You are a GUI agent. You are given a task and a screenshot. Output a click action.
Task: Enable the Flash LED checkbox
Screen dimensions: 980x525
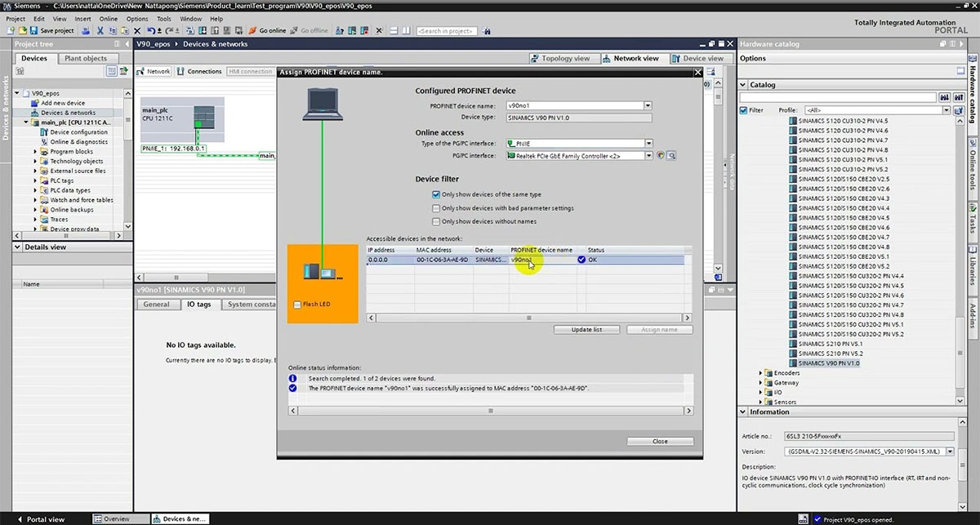point(297,305)
